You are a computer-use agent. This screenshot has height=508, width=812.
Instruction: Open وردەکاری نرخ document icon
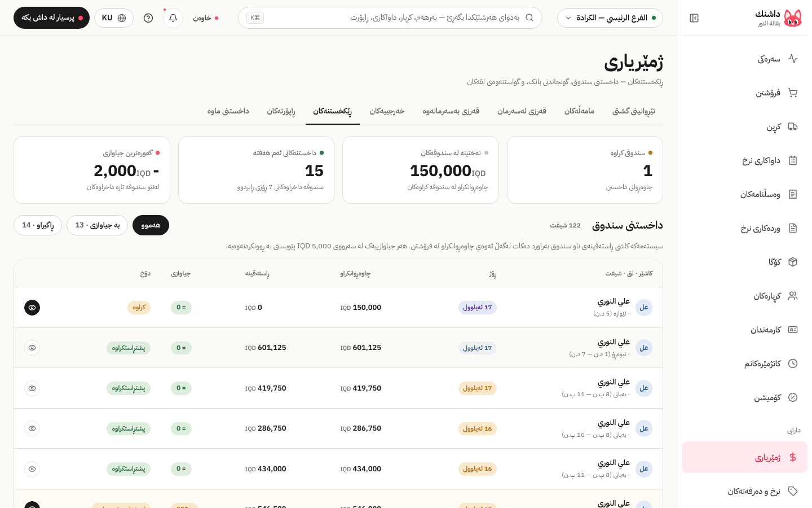(793, 228)
